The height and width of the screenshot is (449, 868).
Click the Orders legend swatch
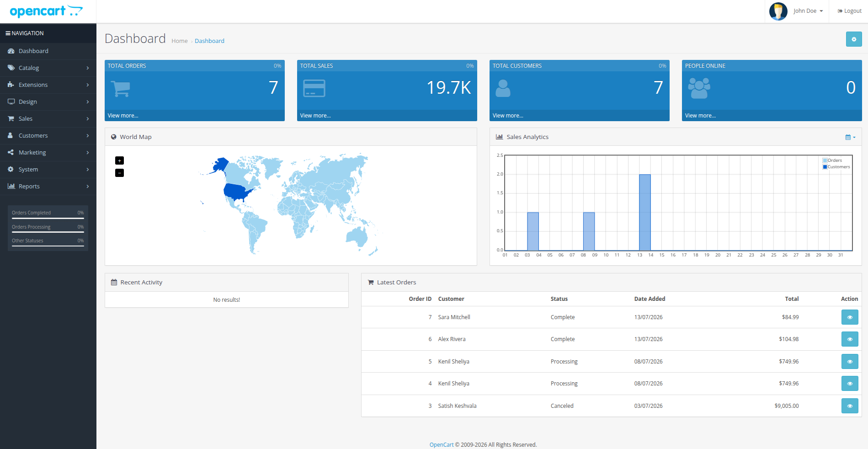pos(825,160)
